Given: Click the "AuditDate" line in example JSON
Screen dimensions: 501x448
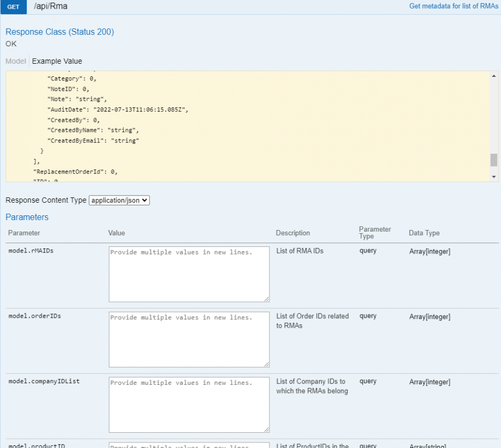Looking at the screenshot, I should pos(118,110).
